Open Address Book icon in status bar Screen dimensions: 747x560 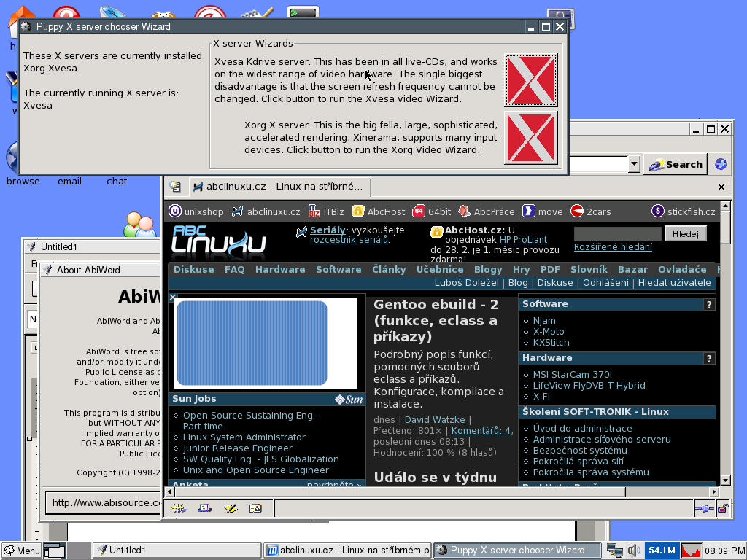pyautogui.click(x=255, y=508)
